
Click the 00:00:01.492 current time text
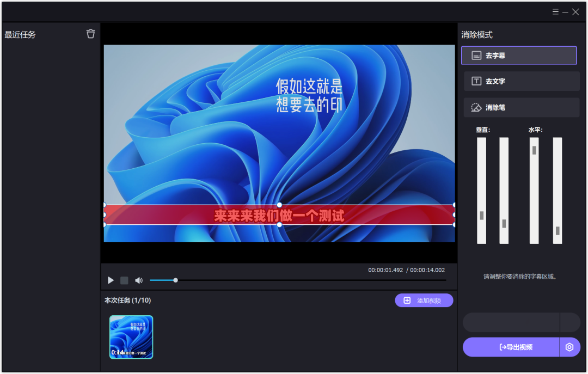pyautogui.click(x=385, y=270)
